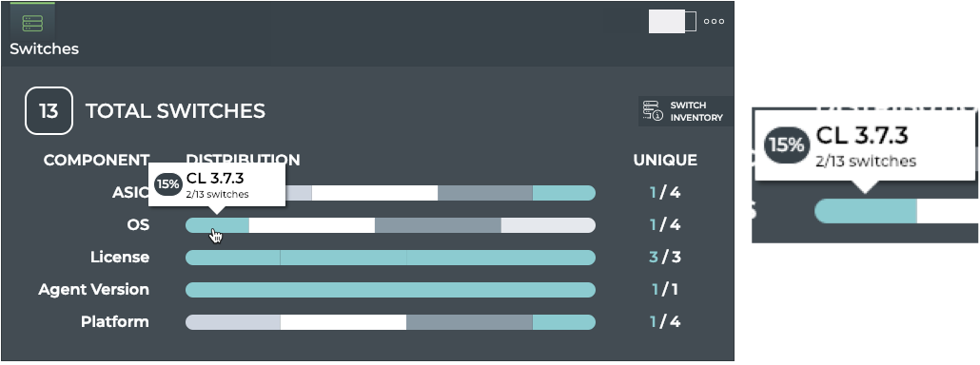Click the last License bar segment
The width and height of the screenshot is (980, 365).
pyautogui.click(x=500, y=258)
